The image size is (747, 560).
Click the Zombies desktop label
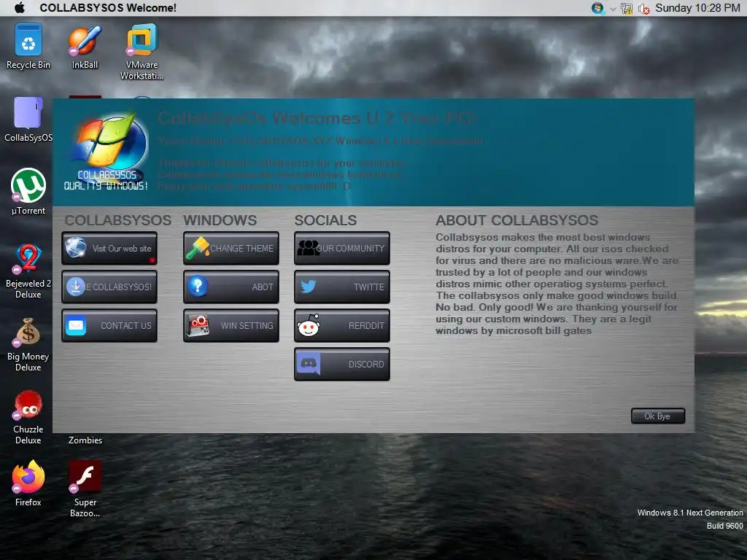click(85, 440)
